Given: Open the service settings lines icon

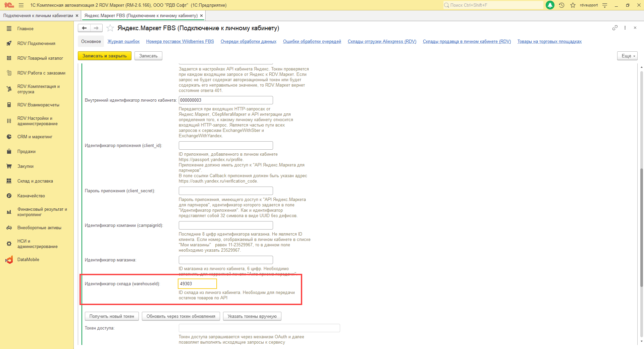Looking at the screenshot, I should pyautogui.click(x=605, y=5).
